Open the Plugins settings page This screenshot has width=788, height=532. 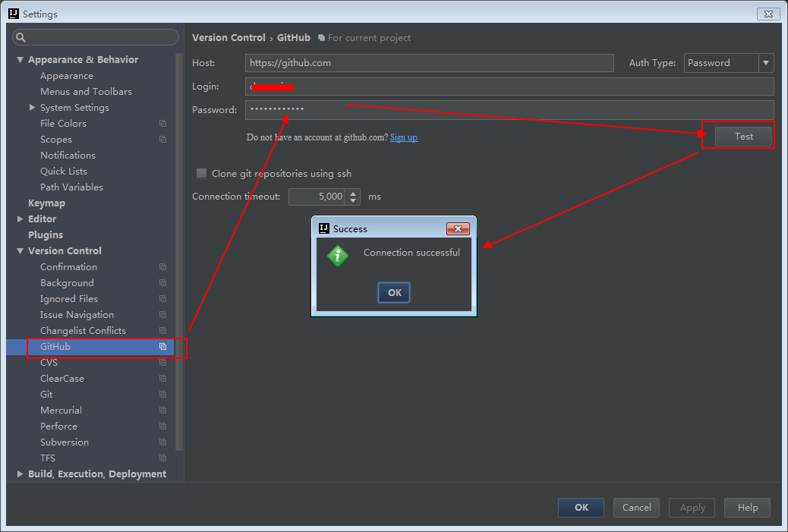click(x=46, y=235)
